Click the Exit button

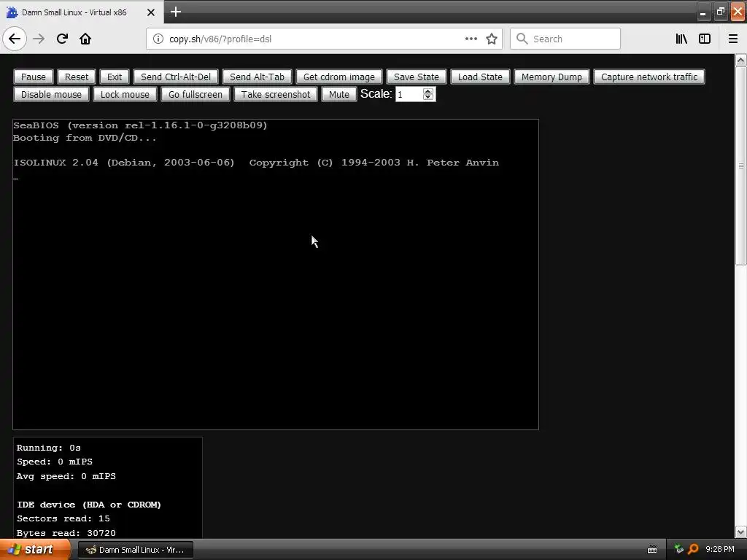115,77
